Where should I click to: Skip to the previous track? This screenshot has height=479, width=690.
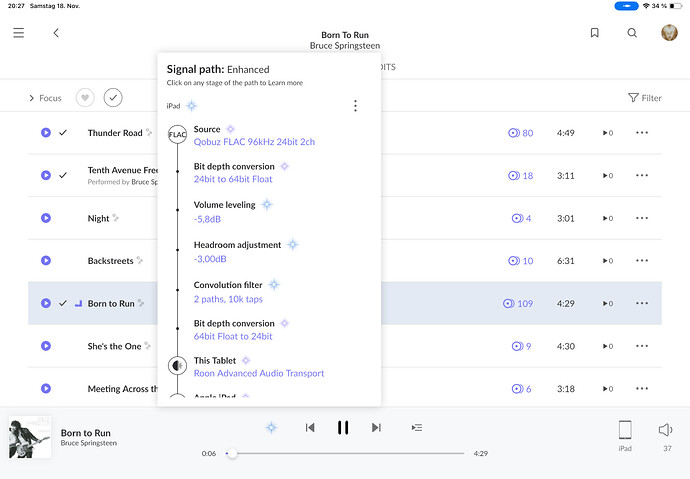point(310,428)
